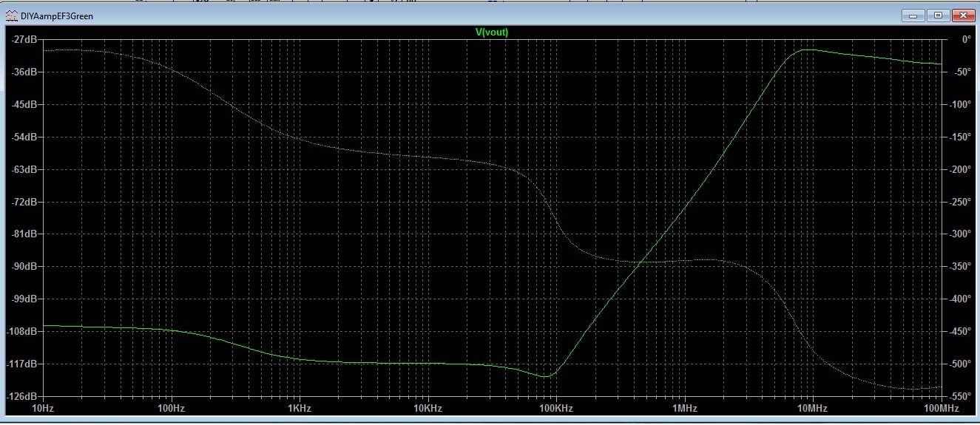Click the 10Hz frequency axis label
Viewport: 980px width, 425px height.
pos(43,408)
